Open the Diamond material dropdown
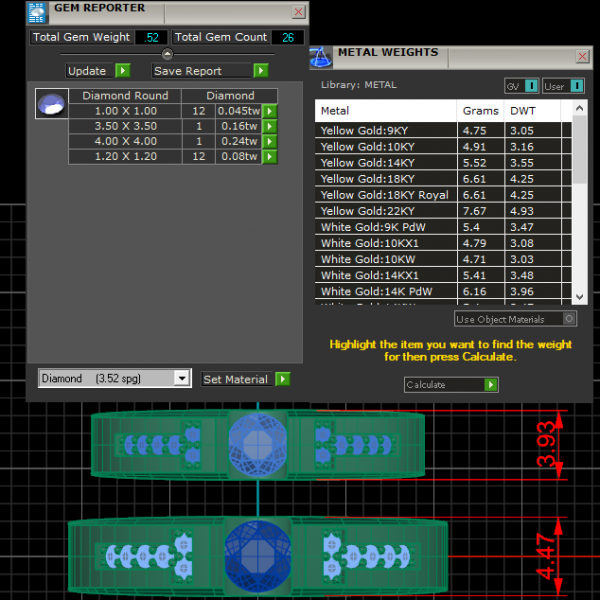This screenshot has width=600, height=600. [181, 378]
